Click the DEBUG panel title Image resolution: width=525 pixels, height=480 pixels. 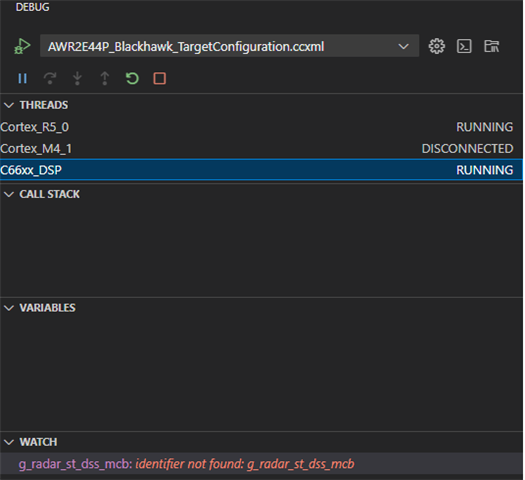[x=32, y=7]
